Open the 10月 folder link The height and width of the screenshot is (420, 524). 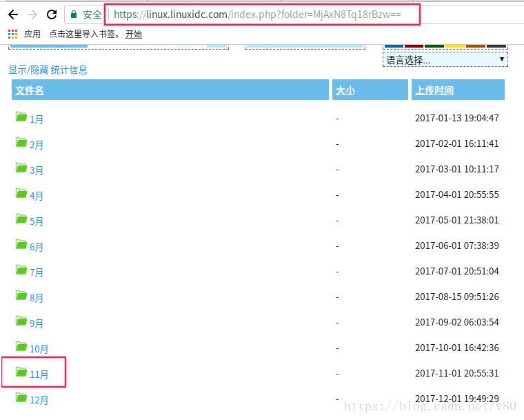(39, 349)
